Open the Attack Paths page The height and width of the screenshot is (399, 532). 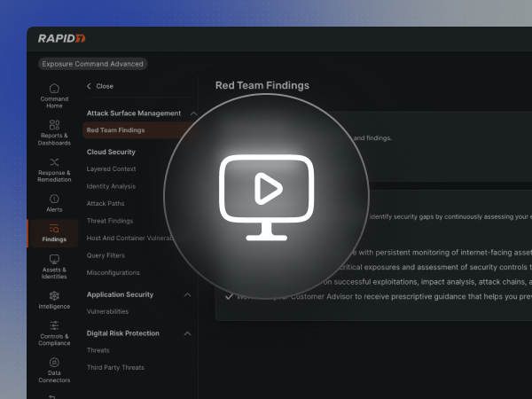point(106,203)
